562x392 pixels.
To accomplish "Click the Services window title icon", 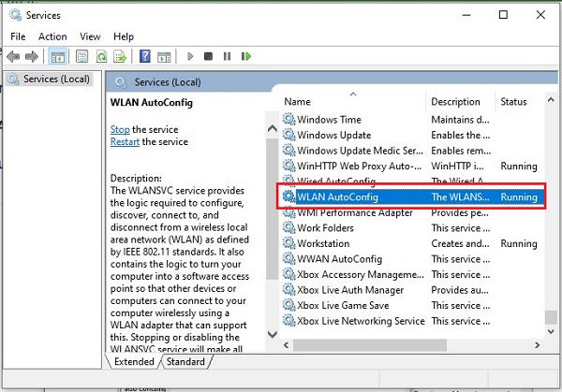I will point(15,15).
